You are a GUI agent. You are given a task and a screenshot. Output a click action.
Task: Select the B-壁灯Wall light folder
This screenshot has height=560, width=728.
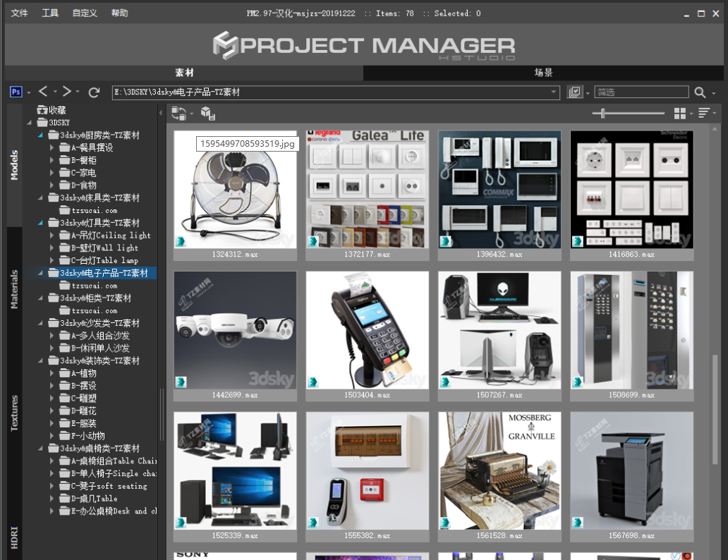[99, 248]
